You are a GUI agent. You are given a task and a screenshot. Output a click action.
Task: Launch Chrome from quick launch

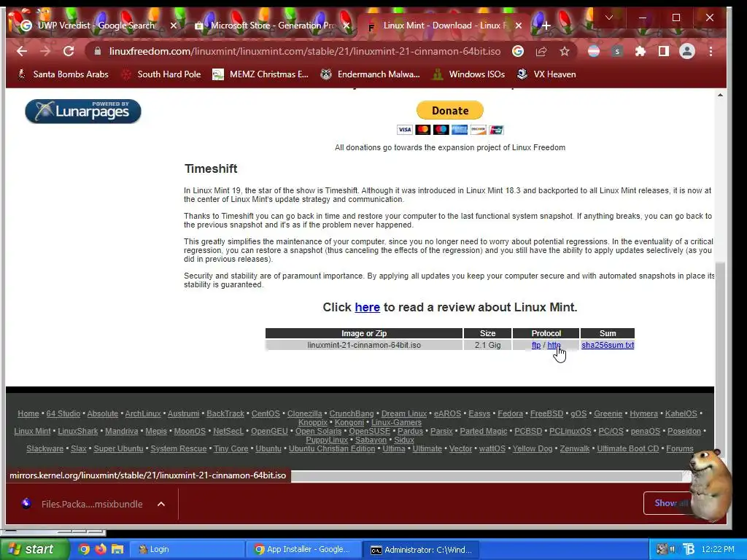point(84,549)
